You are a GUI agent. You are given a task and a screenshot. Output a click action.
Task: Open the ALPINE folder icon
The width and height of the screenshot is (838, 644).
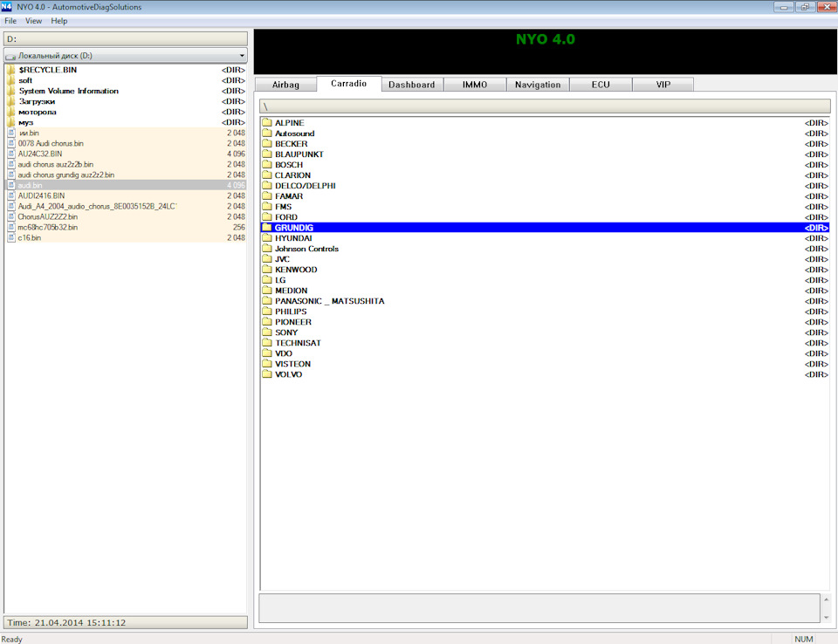click(x=267, y=123)
